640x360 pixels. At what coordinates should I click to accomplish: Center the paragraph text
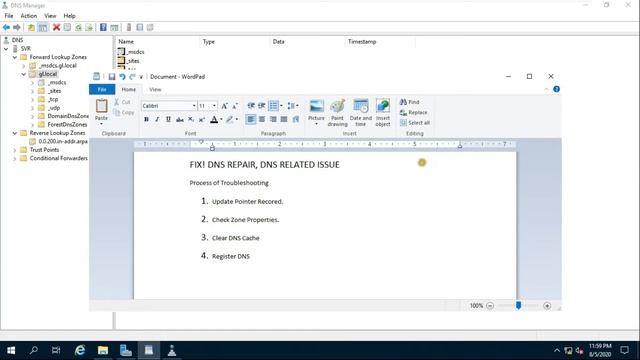coord(262,119)
